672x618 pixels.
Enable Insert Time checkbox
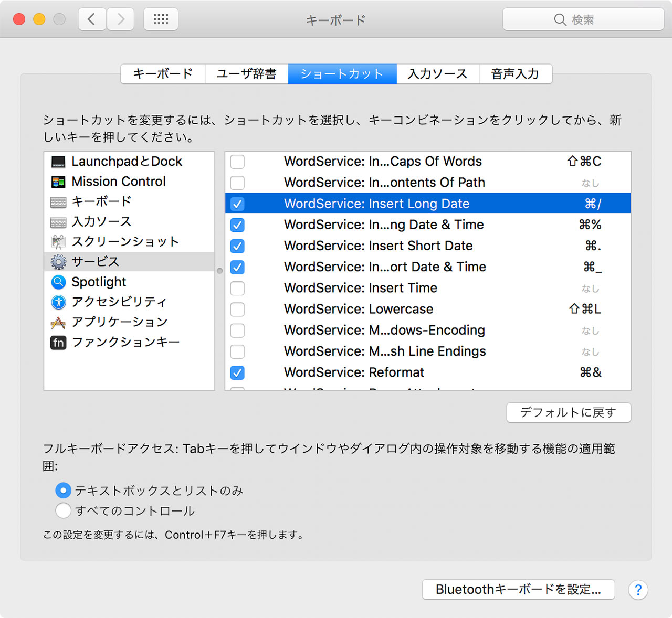tap(237, 288)
